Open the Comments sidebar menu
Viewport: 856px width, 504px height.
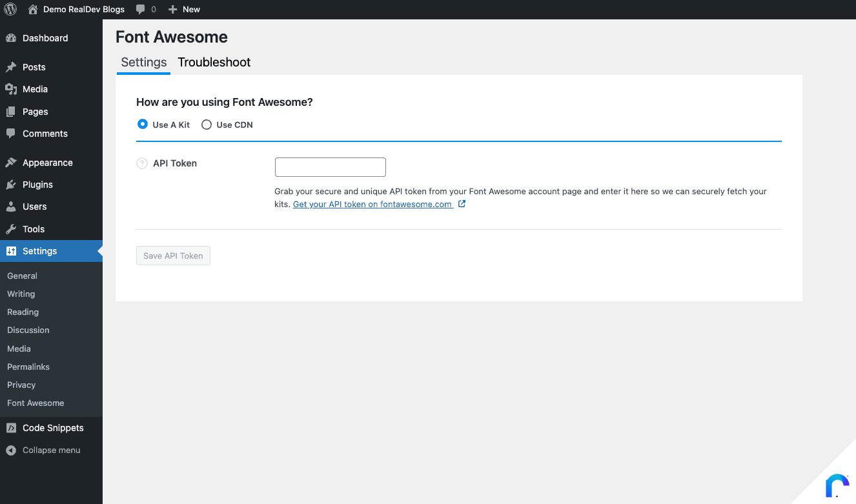[51, 134]
